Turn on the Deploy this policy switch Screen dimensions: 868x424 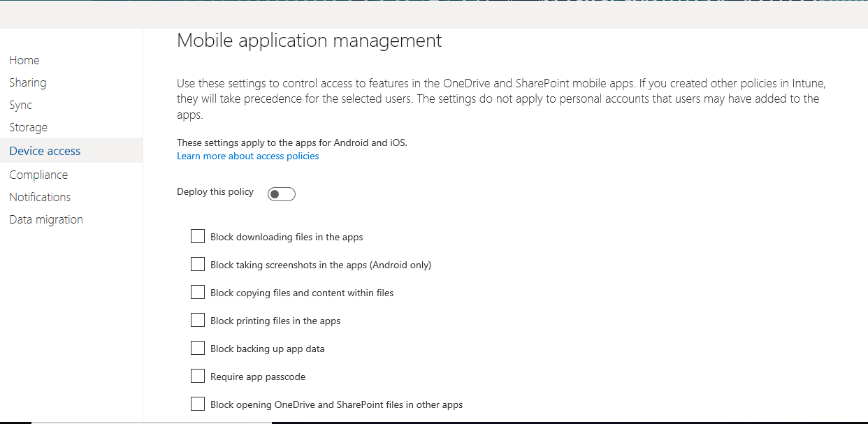point(282,194)
